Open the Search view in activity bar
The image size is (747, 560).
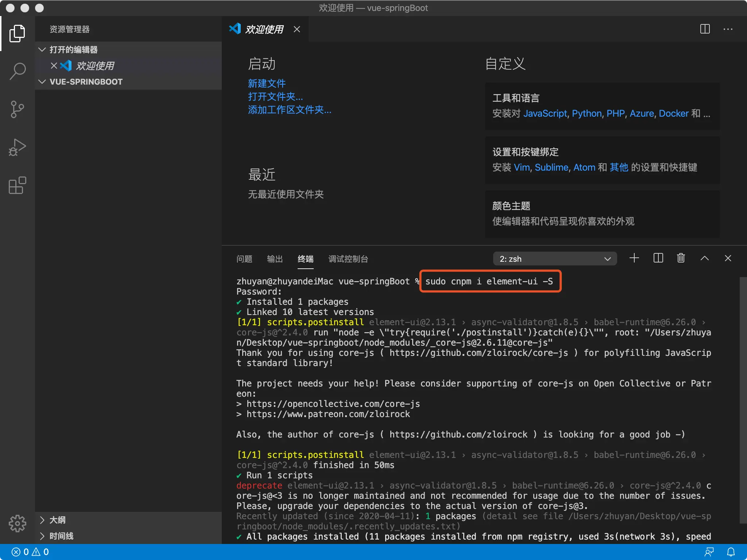point(18,71)
